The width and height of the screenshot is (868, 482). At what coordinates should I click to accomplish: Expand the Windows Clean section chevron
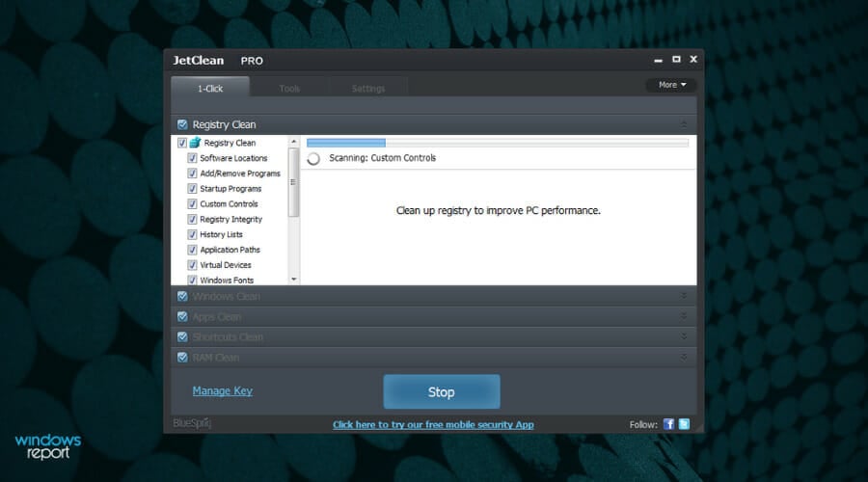pyautogui.click(x=684, y=296)
